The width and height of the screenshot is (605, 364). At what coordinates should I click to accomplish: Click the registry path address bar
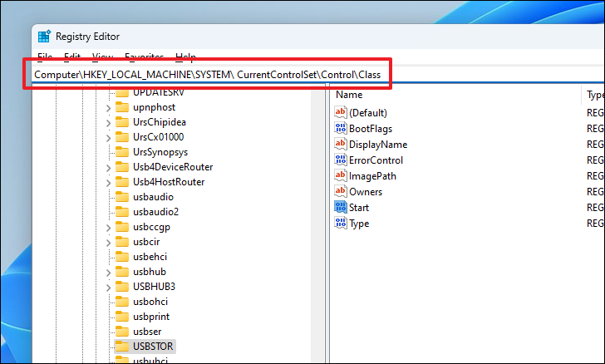point(317,75)
